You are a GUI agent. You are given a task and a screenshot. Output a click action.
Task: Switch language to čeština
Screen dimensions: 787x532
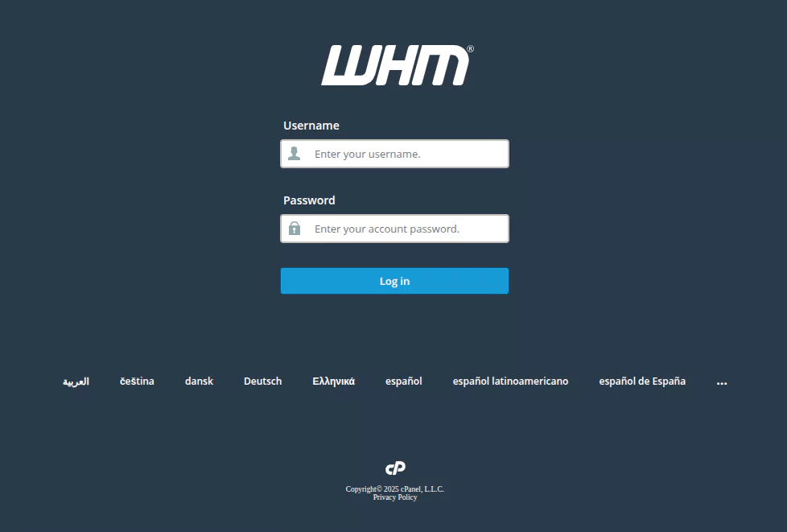pos(137,381)
